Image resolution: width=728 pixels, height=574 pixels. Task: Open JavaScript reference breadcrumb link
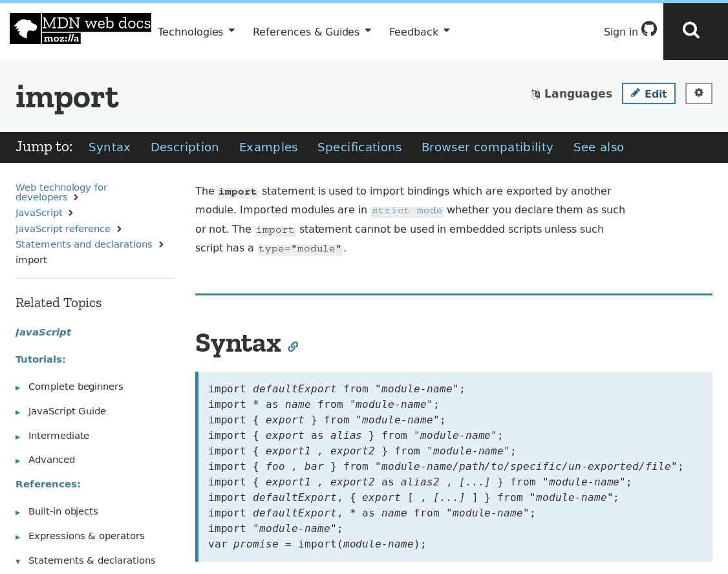click(63, 229)
